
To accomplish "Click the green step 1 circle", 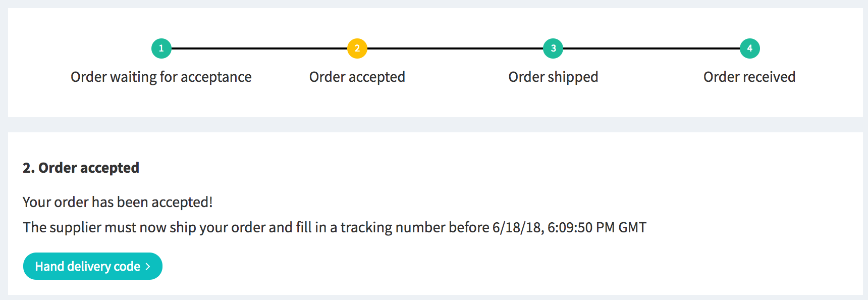I will (161, 48).
